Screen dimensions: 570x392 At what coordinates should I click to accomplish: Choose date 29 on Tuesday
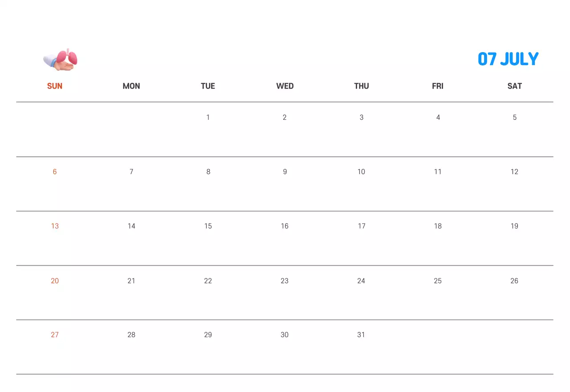click(208, 335)
